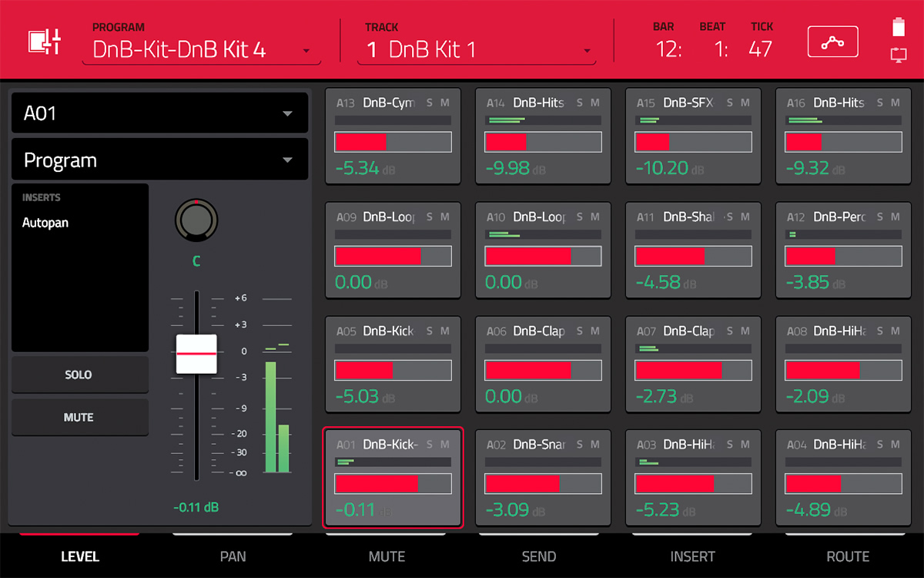Expand the A01 pad selector dropdown

[159, 113]
